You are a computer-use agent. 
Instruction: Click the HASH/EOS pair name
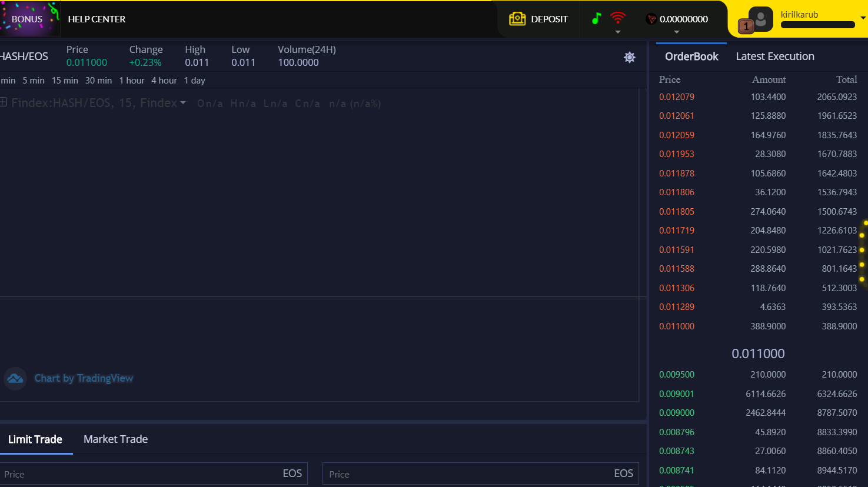point(24,56)
